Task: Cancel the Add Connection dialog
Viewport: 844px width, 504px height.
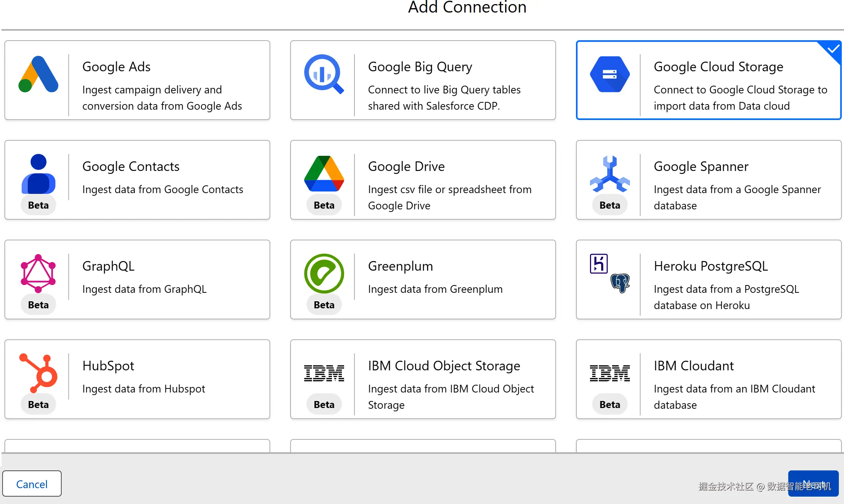Action: click(32, 484)
